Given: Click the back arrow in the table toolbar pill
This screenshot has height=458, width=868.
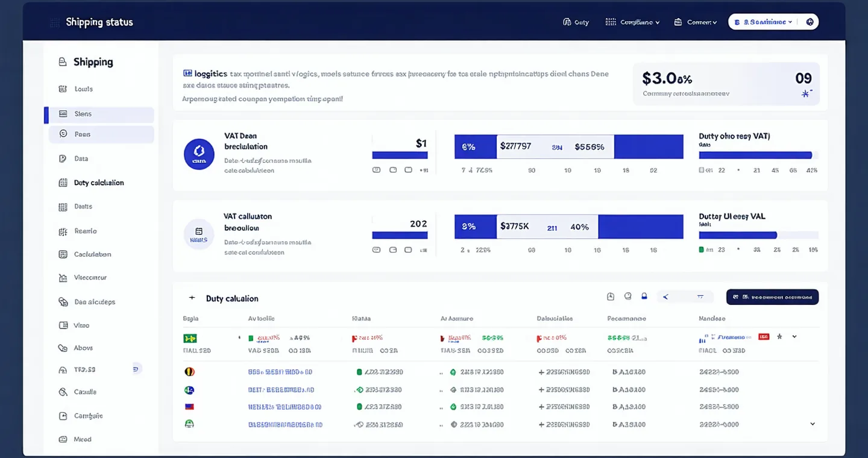Looking at the screenshot, I should (x=666, y=296).
